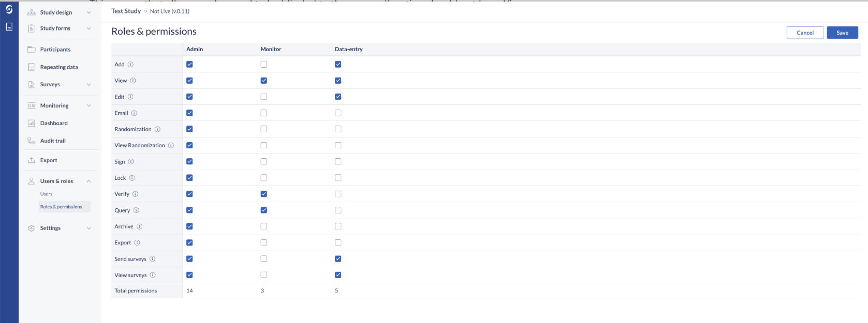The image size is (868, 323).
Task: Enable Query permission for Data-entry
Action: [338, 210]
